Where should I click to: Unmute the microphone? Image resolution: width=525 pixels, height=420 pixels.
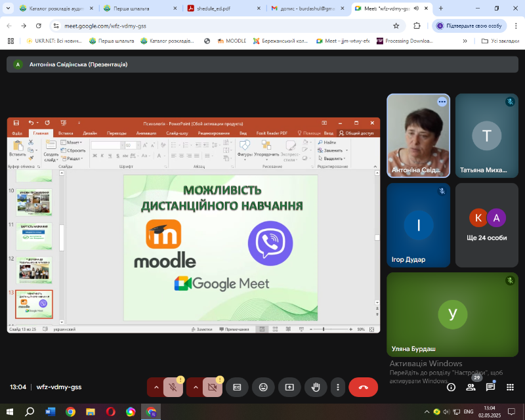pyautogui.click(x=173, y=387)
